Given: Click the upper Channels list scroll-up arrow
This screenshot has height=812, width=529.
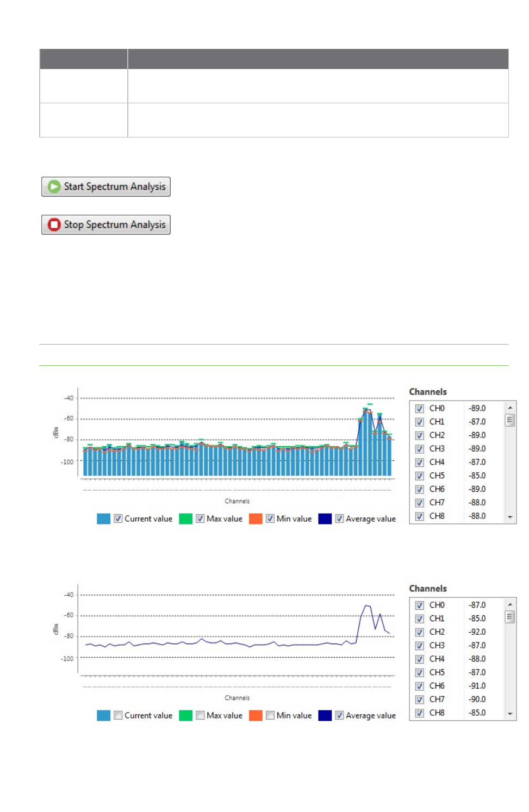Looking at the screenshot, I should pos(510,408).
